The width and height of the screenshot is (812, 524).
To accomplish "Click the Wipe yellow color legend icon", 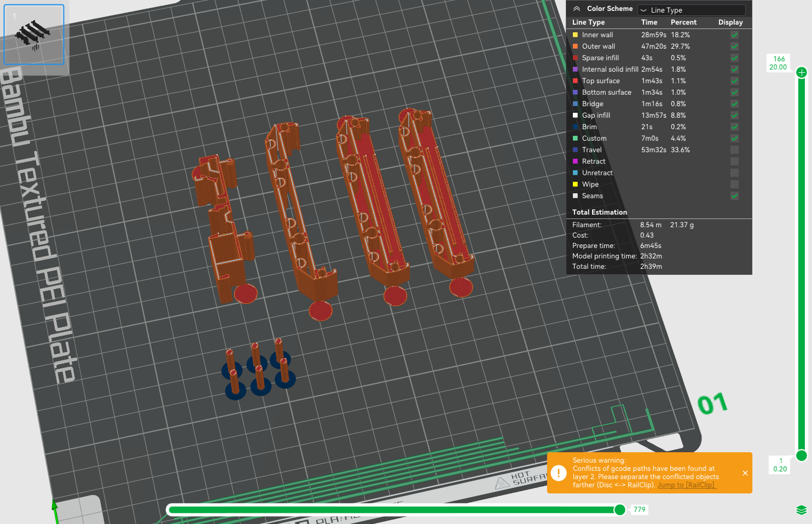I will pyautogui.click(x=575, y=184).
